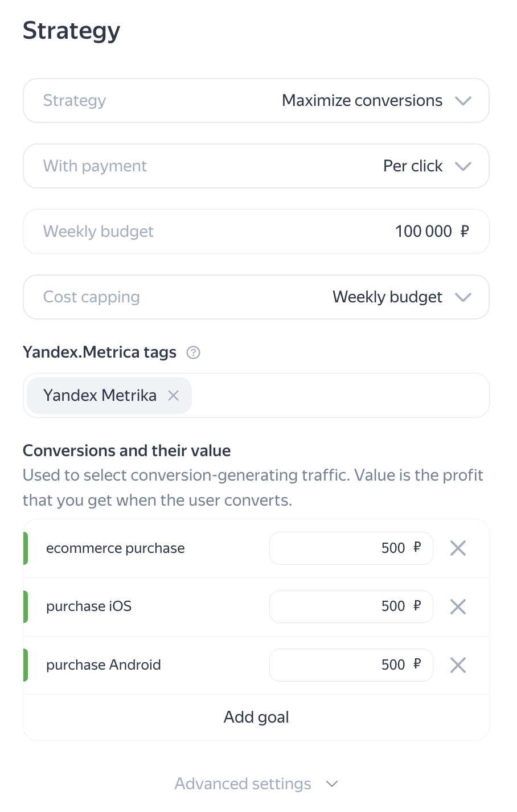The image size is (517, 812).
Task: Delete the purchase Android goal
Action: tap(458, 665)
